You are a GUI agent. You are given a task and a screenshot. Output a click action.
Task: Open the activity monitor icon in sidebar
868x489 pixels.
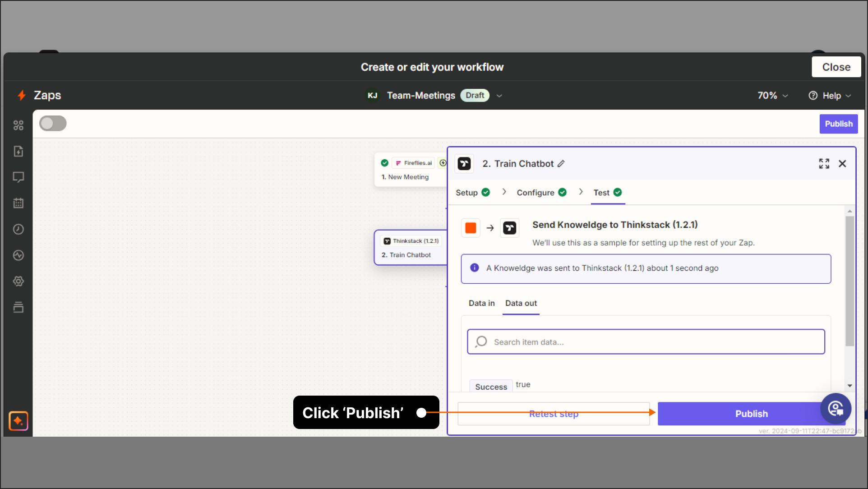click(18, 255)
